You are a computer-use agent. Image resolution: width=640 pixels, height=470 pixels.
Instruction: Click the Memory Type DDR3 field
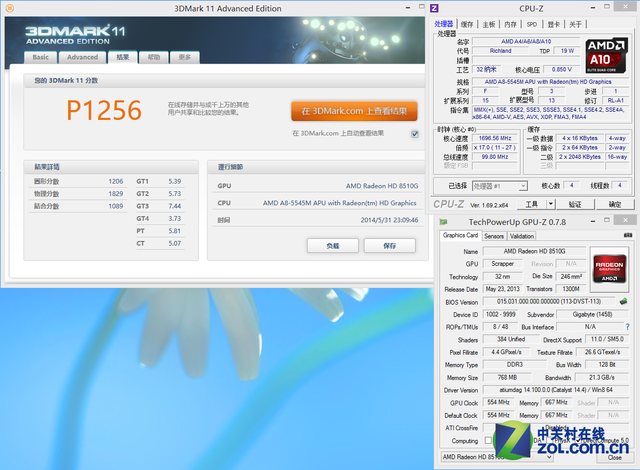[514, 364]
